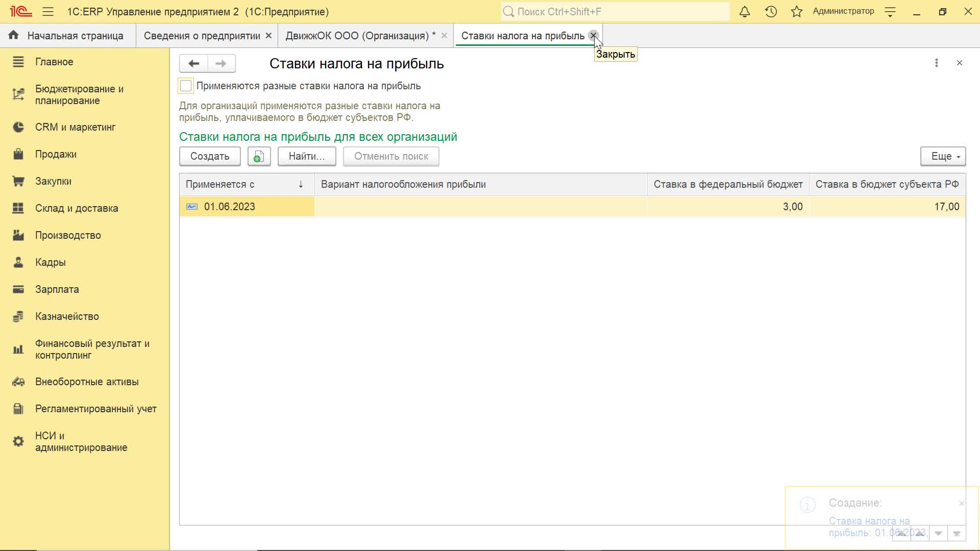980x551 pixels.
Task: Click the Регламентированный учет calculator icon
Action: pyautogui.click(x=18, y=409)
